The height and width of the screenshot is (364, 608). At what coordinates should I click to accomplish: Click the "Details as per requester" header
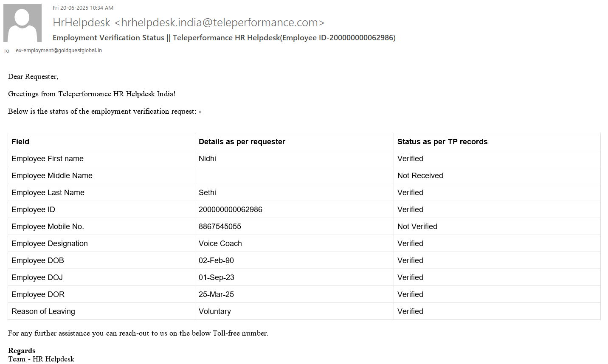click(242, 142)
